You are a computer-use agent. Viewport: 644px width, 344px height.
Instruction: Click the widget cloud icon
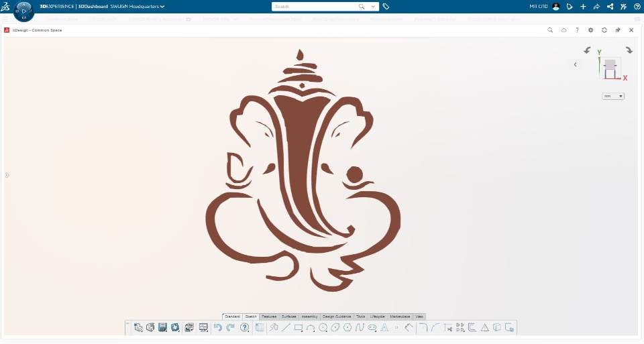click(x=563, y=30)
